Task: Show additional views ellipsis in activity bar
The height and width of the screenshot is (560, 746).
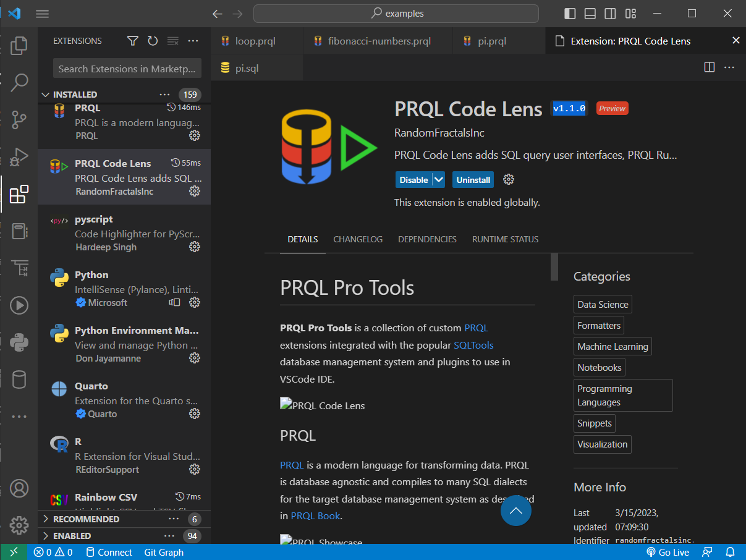Action: pyautogui.click(x=19, y=417)
